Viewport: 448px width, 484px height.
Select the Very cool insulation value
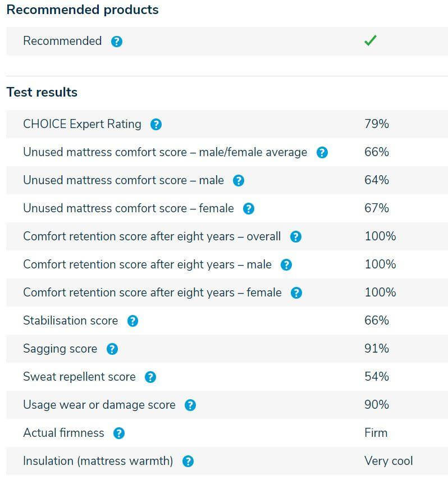(388, 461)
